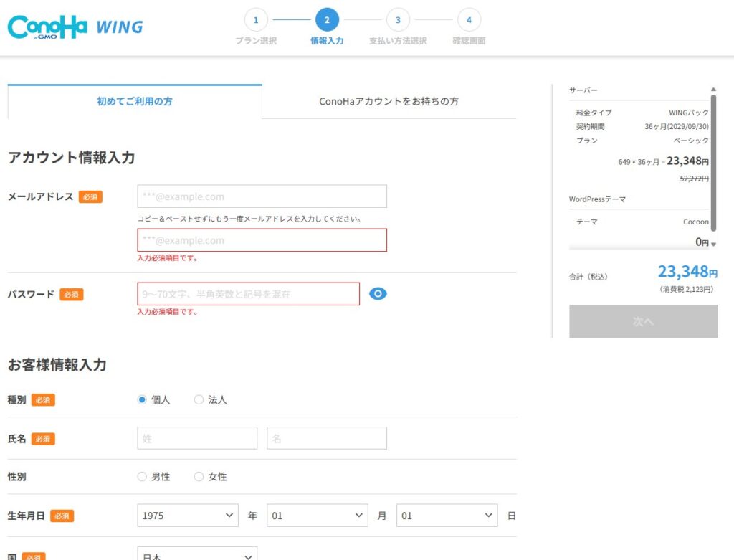Click step 2 情報入力 circle
The width and height of the screenshot is (734, 560).
pyautogui.click(x=327, y=20)
